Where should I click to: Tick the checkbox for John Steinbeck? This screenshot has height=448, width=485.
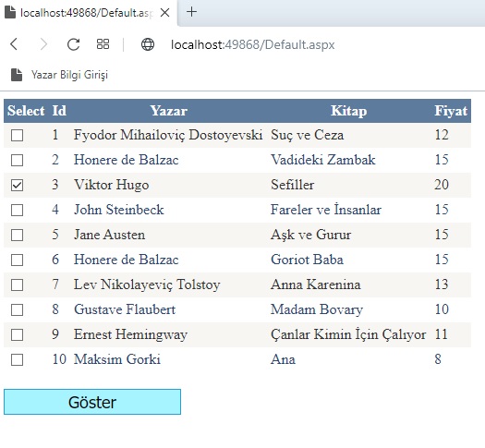tap(17, 211)
